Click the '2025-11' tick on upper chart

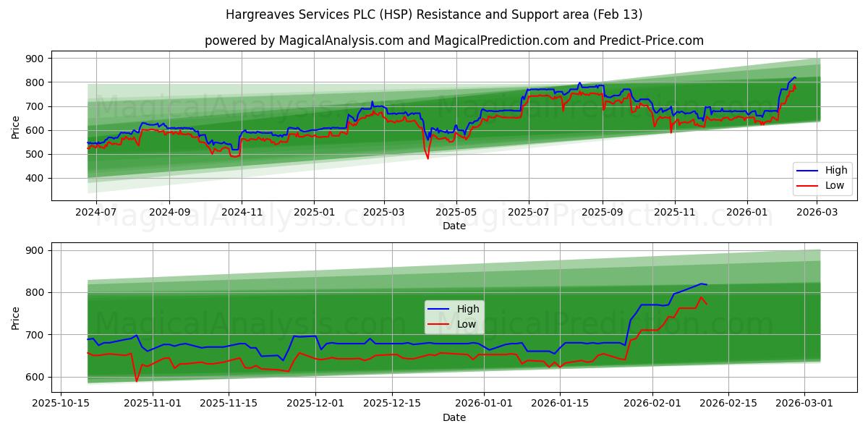(x=675, y=213)
